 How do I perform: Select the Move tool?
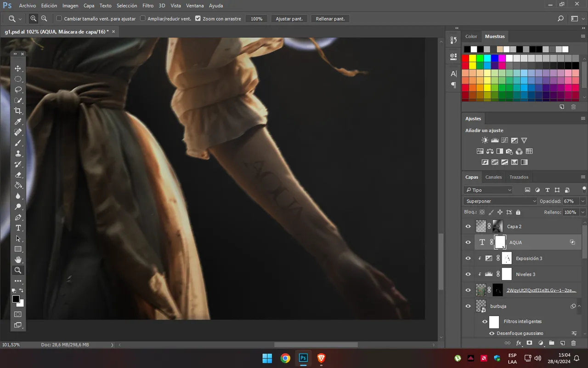tap(18, 69)
